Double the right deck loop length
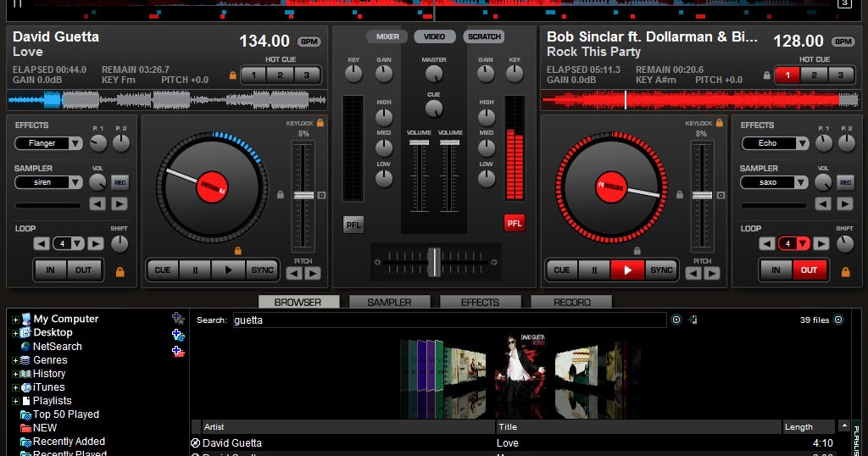 tap(821, 243)
